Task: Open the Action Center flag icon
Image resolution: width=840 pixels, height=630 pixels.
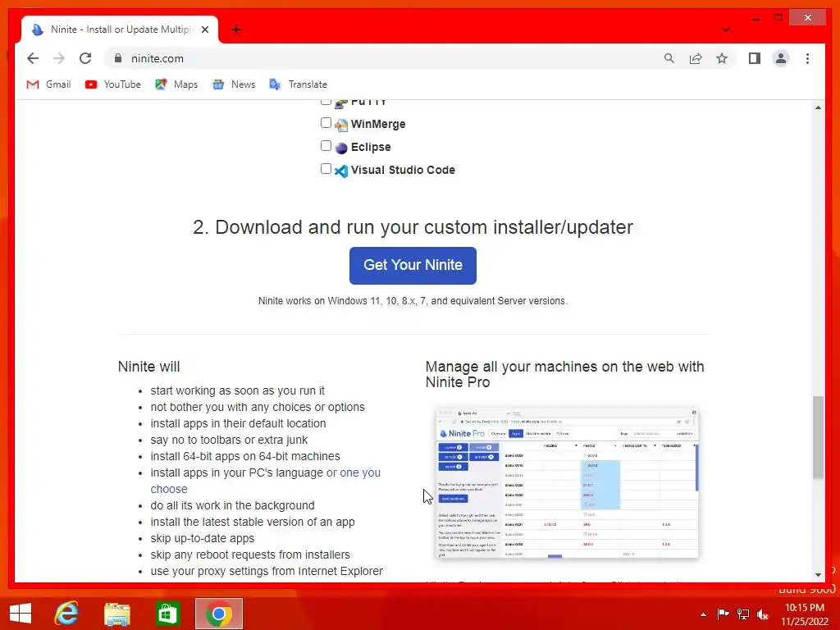Action: [723, 614]
